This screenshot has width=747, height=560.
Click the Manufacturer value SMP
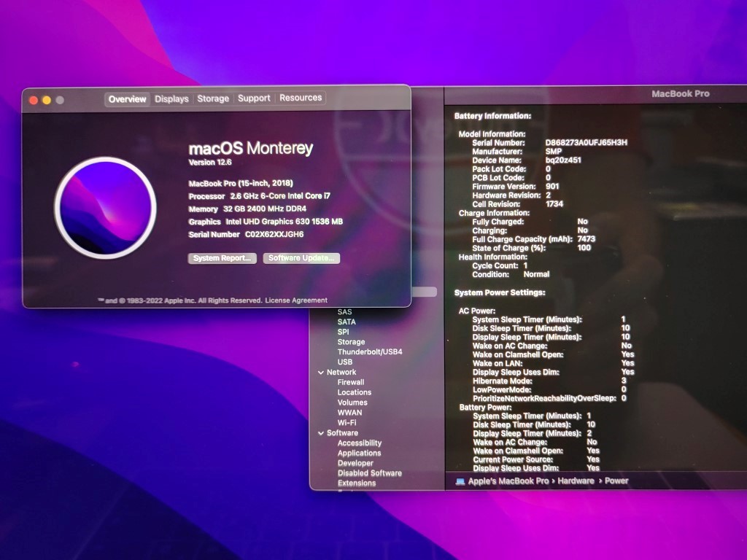(x=553, y=151)
